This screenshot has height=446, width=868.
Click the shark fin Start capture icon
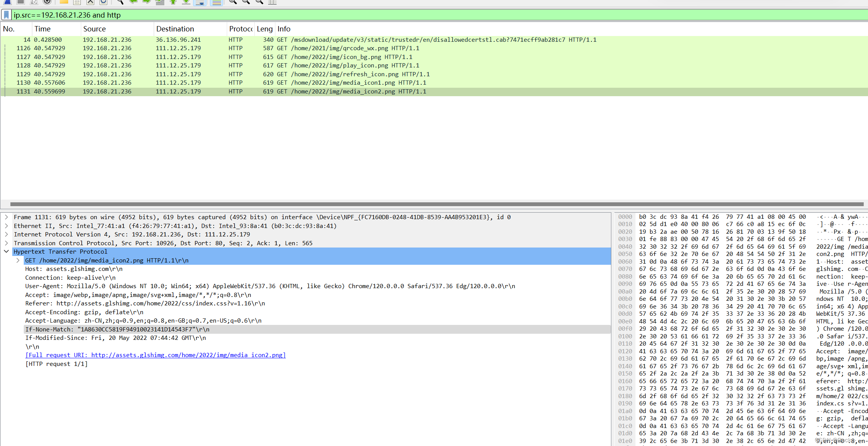coord(7,2)
